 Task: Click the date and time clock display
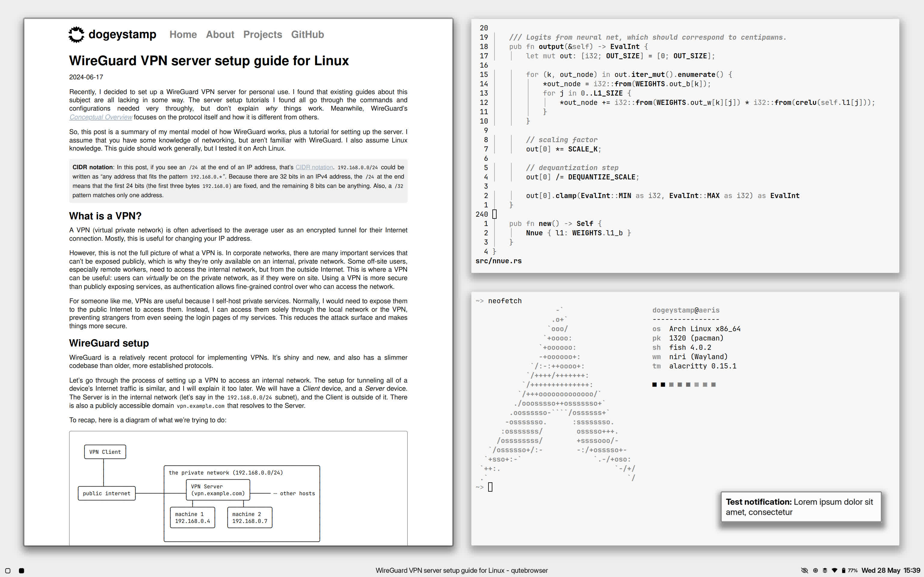(x=890, y=570)
